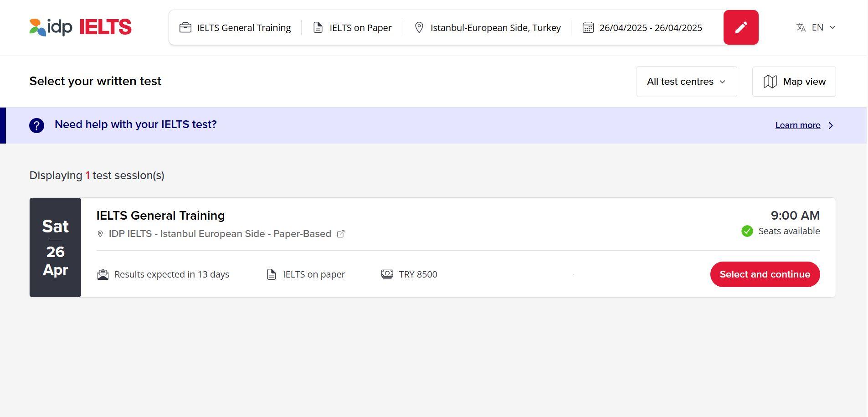The height and width of the screenshot is (417, 868).
Task: Click the map icon in Map view
Action: [770, 82]
